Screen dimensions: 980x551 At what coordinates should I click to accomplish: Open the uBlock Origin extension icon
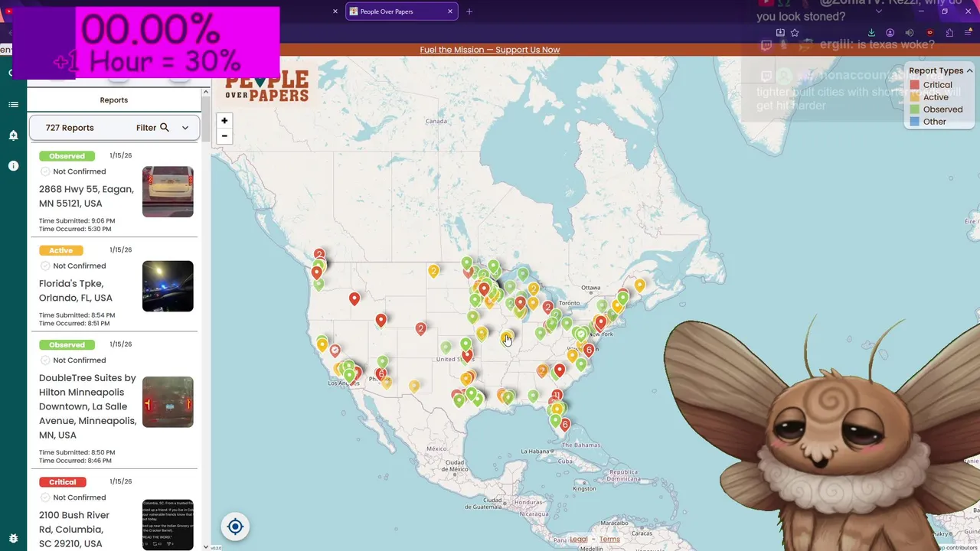point(929,33)
